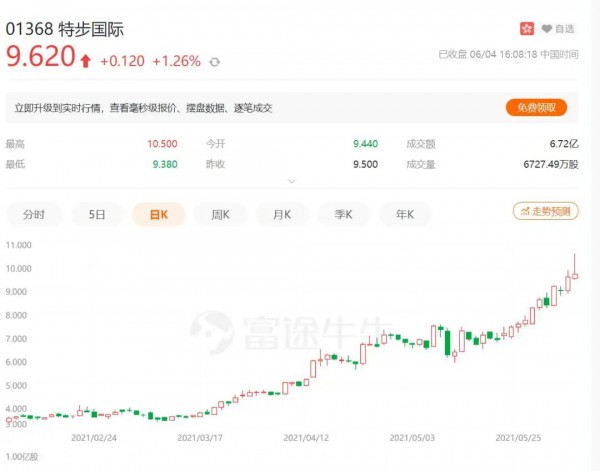
Task: Expand more quote details with the chevron
Action: tap(292, 181)
